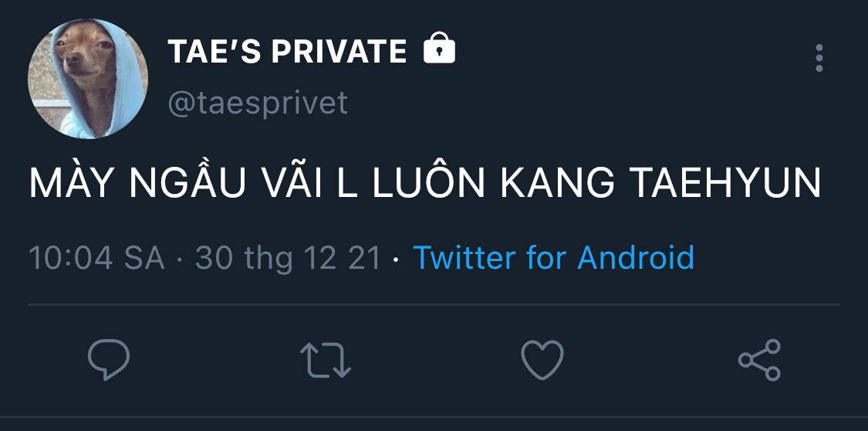This screenshot has width=868, height=431.
Task: Follow the Twitter for Android source link
Action: 553,258
